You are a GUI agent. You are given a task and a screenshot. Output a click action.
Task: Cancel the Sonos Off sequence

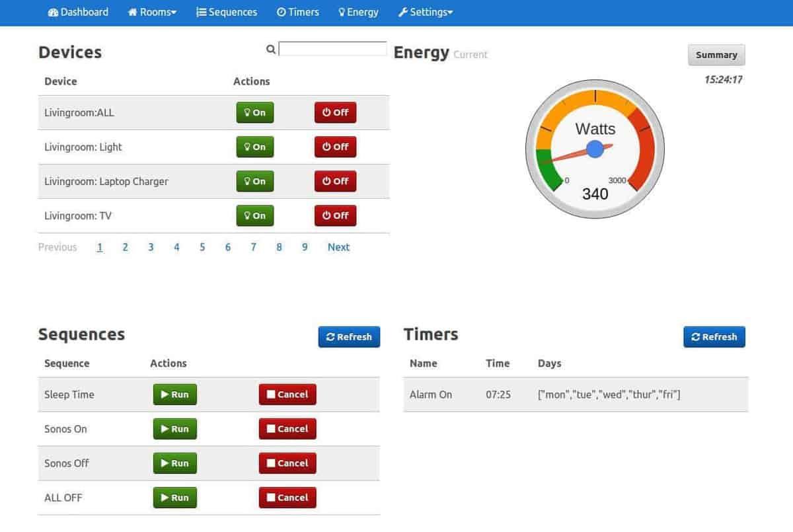[x=287, y=463]
